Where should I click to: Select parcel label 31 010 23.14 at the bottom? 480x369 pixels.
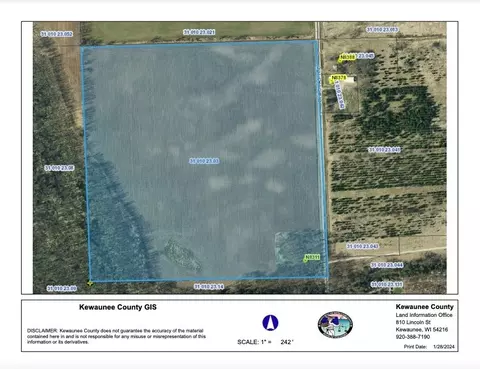(x=209, y=286)
